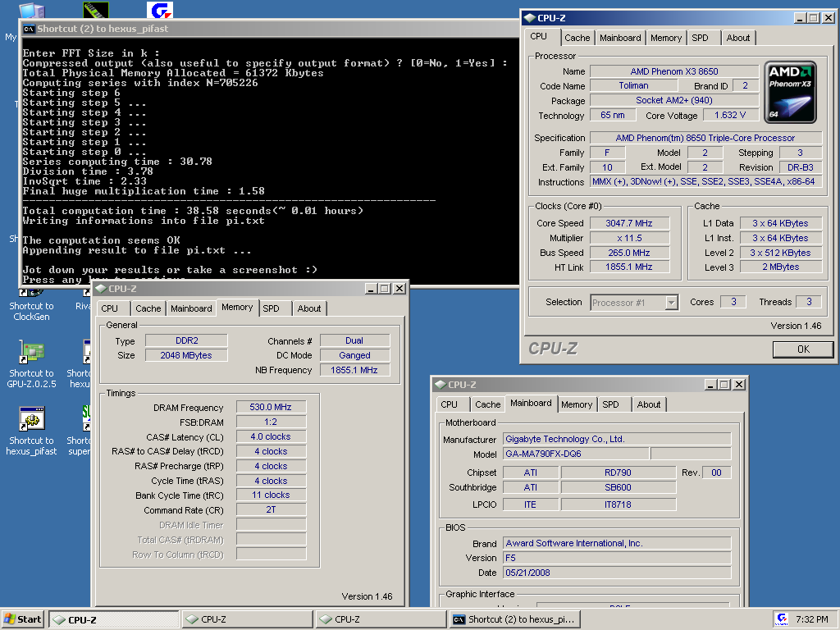This screenshot has width=840, height=630.
Task: Click the CAS# Latency 4.0 clocks value
Action: (x=271, y=436)
